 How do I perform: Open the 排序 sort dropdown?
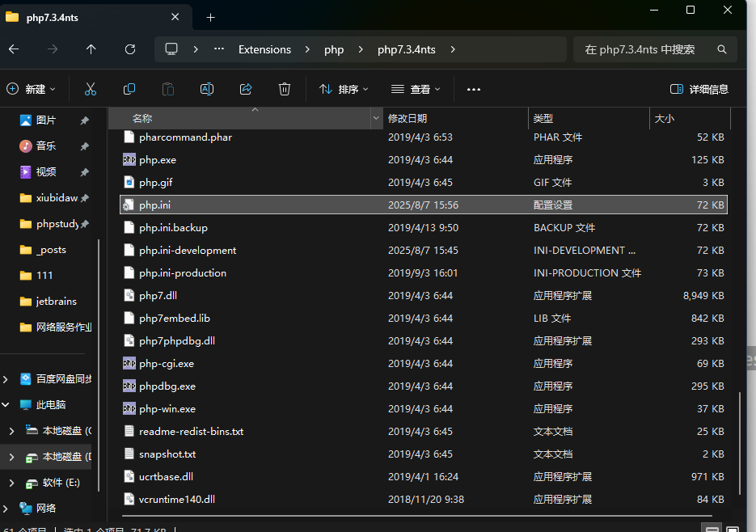point(344,89)
